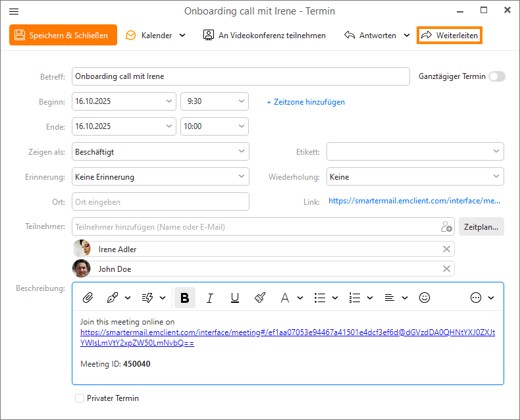Click the italic formatting icon

point(210,298)
